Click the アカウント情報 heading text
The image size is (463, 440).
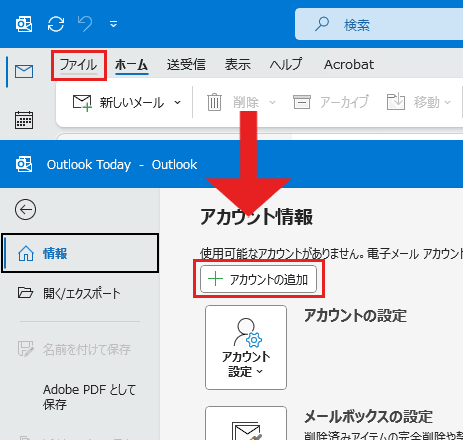[257, 217]
